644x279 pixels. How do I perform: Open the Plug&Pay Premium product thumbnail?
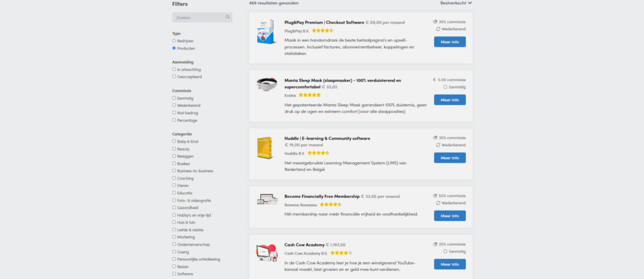click(x=266, y=31)
